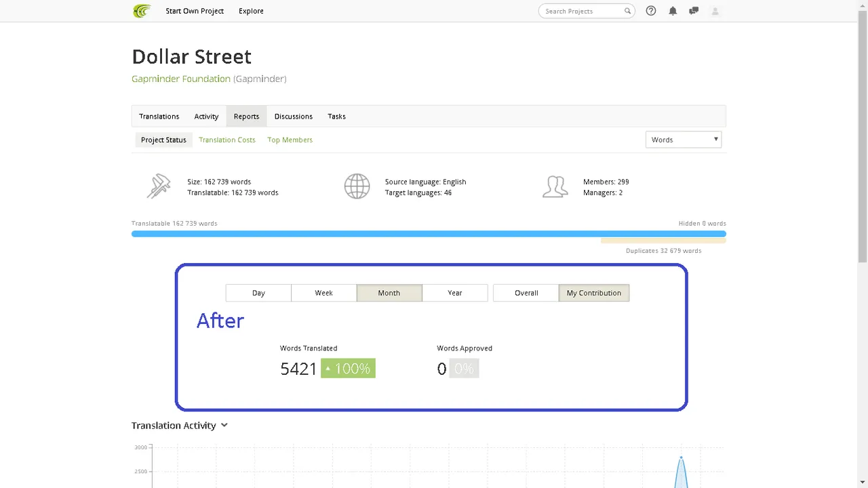Viewport: 868px width, 488px height.
Task: Collapse the Translation Activity section
Action: click(x=224, y=426)
